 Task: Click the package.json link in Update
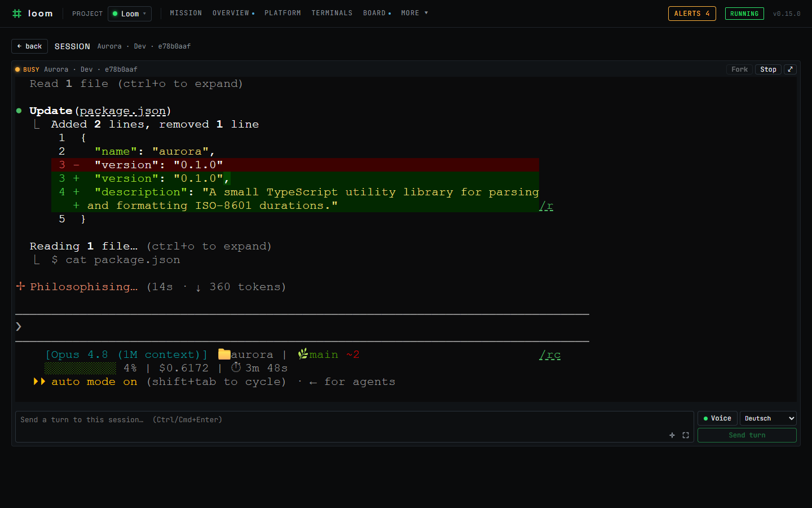point(123,111)
